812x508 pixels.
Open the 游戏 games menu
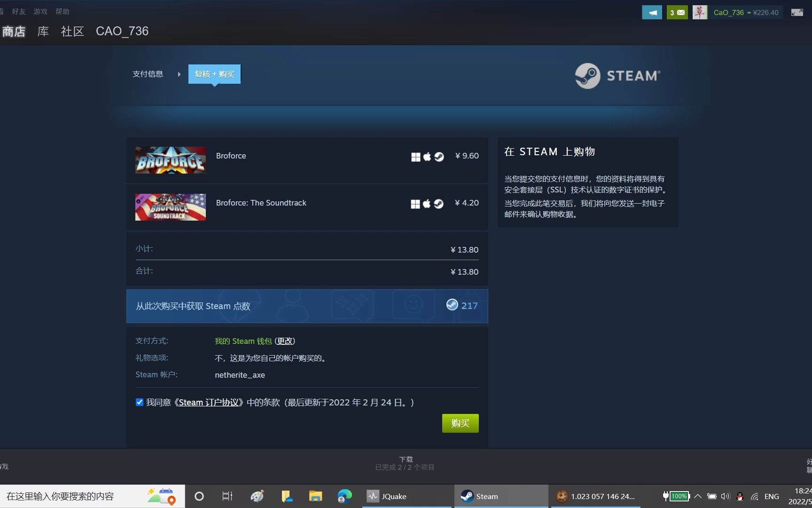[x=40, y=11]
